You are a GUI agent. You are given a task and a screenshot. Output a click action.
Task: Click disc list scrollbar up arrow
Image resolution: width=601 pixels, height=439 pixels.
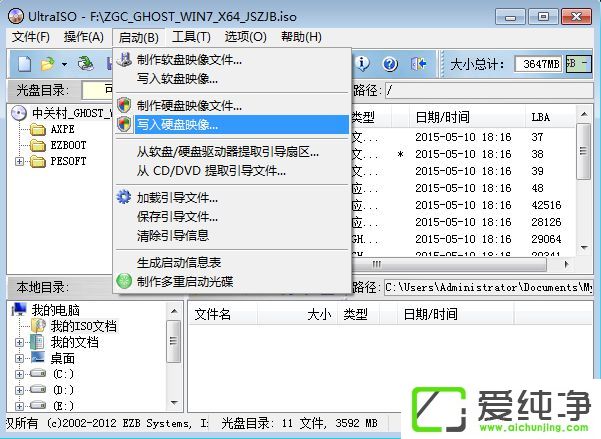point(584,114)
